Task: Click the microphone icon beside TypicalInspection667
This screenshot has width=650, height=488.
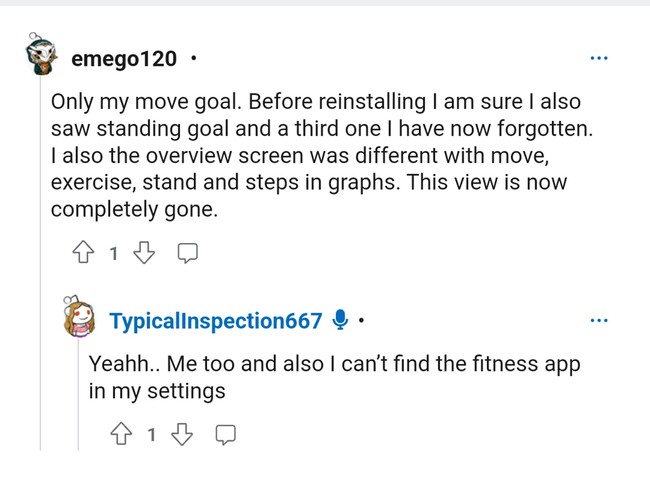Action: (x=340, y=320)
